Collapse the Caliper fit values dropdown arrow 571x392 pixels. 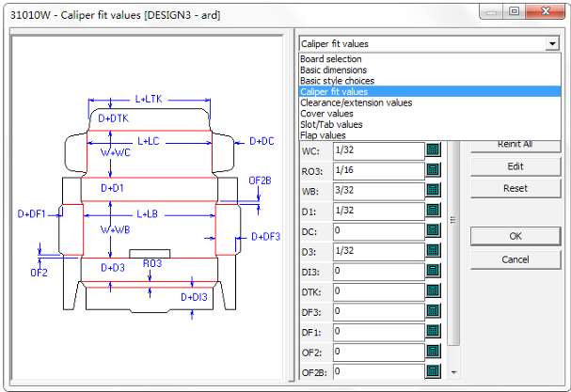[x=550, y=44]
